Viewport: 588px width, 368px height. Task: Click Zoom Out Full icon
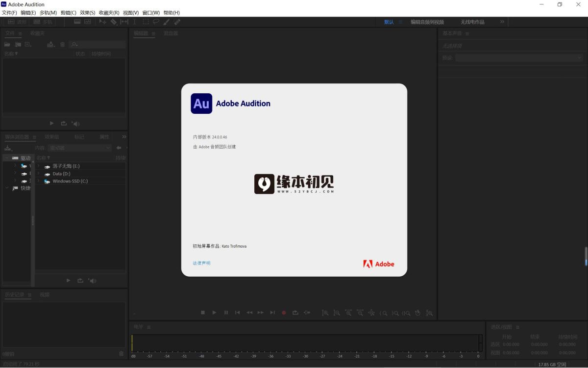[x=371, y=313]
